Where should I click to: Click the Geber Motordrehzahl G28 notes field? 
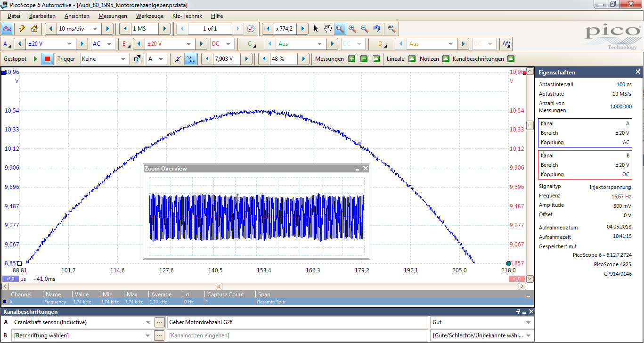point(297,322)
